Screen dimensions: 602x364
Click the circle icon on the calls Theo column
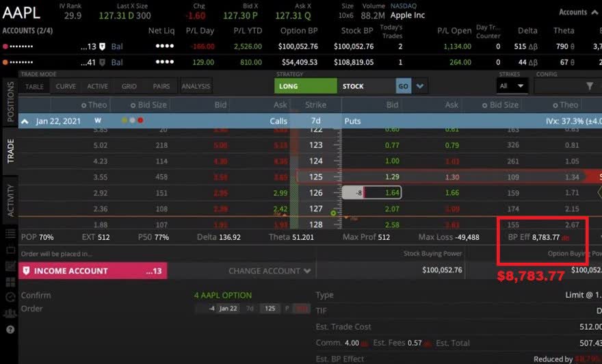pos(83,105)
